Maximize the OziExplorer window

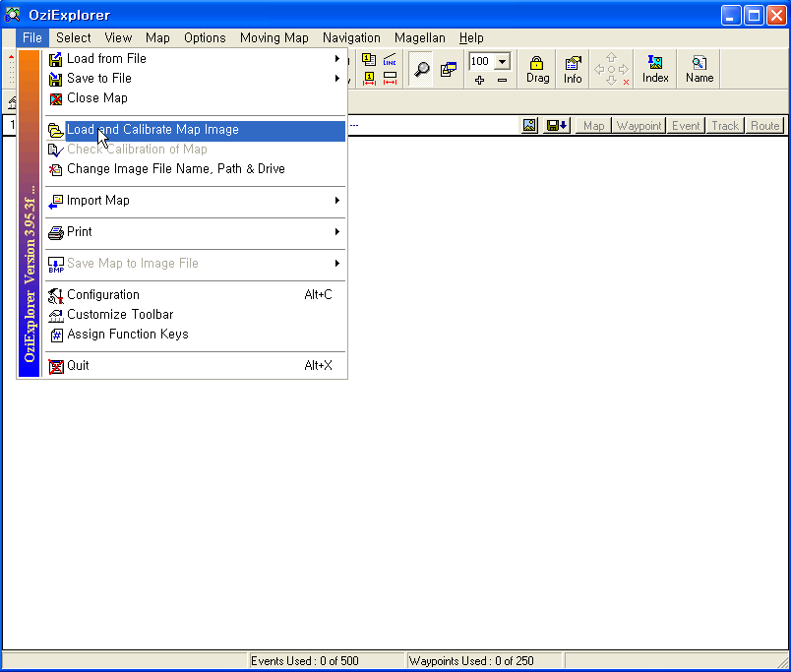click(754, 15)
